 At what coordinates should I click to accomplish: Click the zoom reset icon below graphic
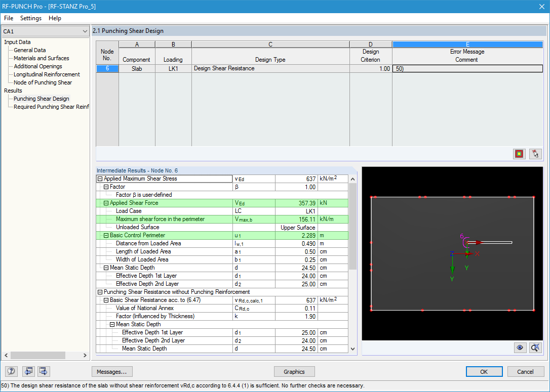point(535,347)
